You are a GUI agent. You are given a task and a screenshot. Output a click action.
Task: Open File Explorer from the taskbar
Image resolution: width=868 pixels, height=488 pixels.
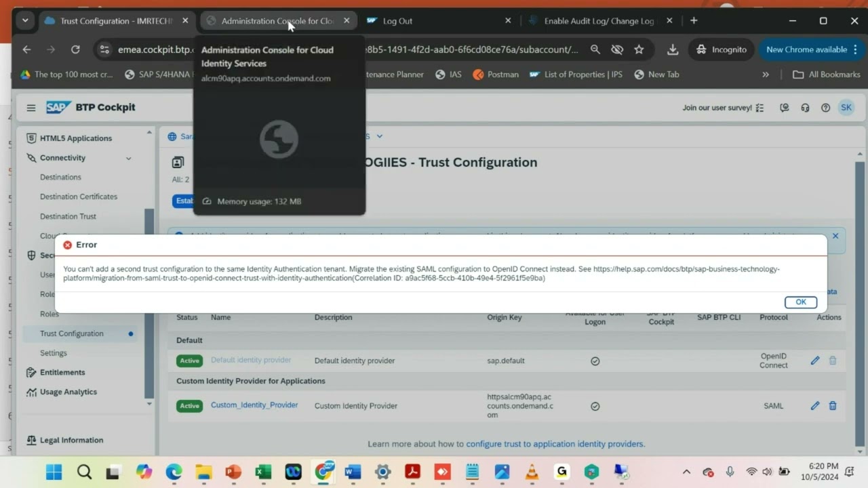(x=203, y=472)
